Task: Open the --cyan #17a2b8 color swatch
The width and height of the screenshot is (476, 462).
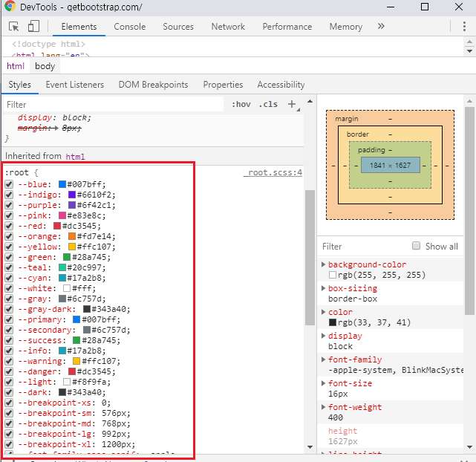Action: tap(62, 278)
